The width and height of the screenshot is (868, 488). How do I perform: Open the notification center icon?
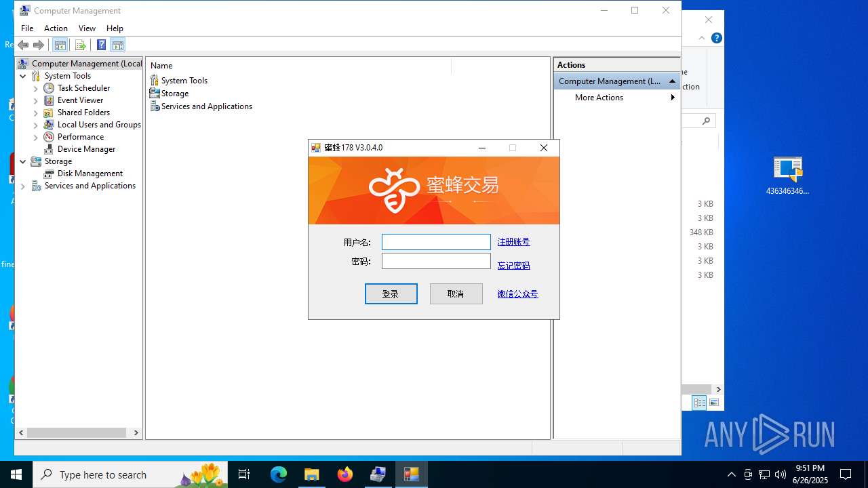(x=846, y=474)
